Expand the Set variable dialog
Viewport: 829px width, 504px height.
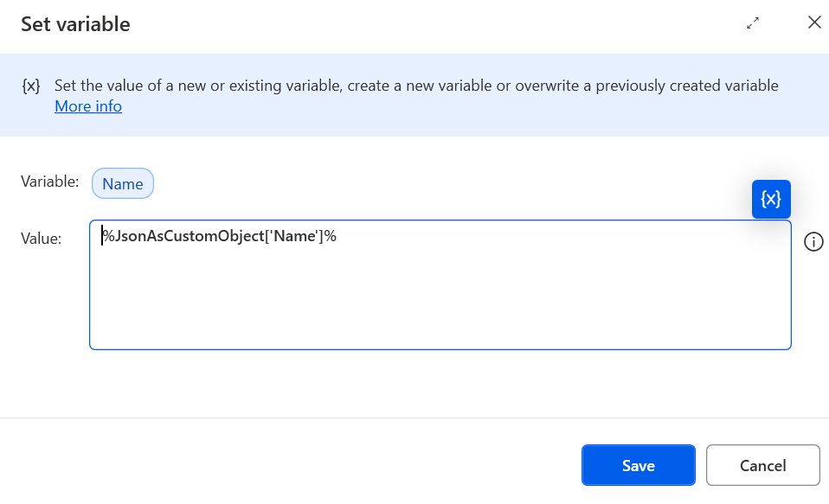point(753,22)
